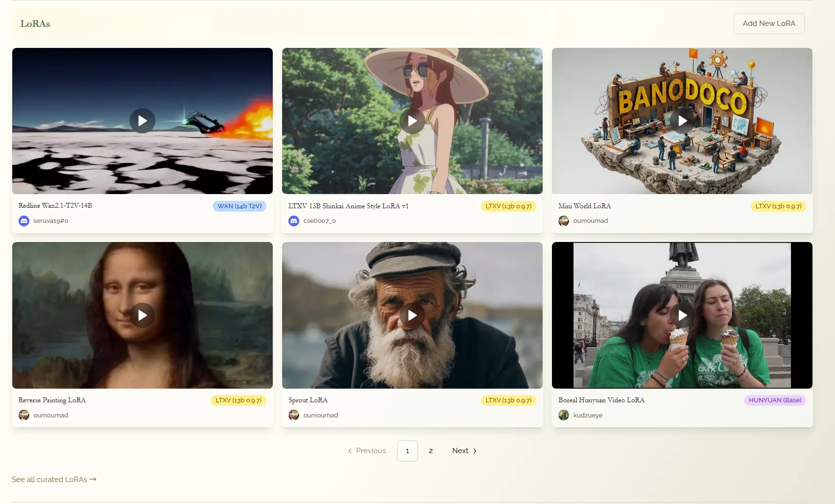
Task: Click the Discord icon beside seruva19#0
Action: 24,221
